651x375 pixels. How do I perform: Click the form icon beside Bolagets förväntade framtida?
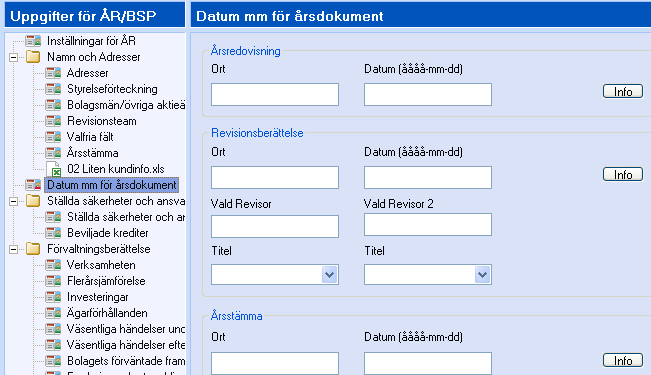pyautogui.click(x=53, y=361)
